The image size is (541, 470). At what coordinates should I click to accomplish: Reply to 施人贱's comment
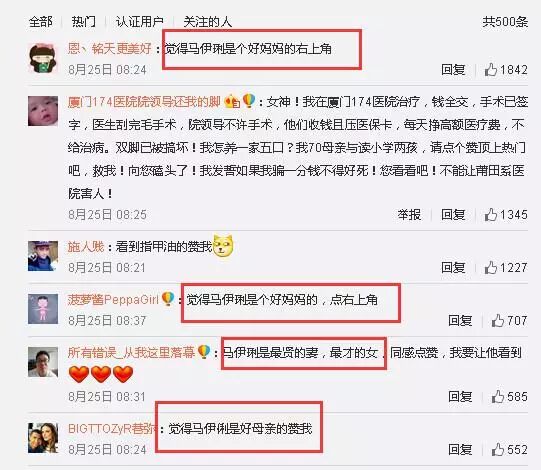coord(453,267)
